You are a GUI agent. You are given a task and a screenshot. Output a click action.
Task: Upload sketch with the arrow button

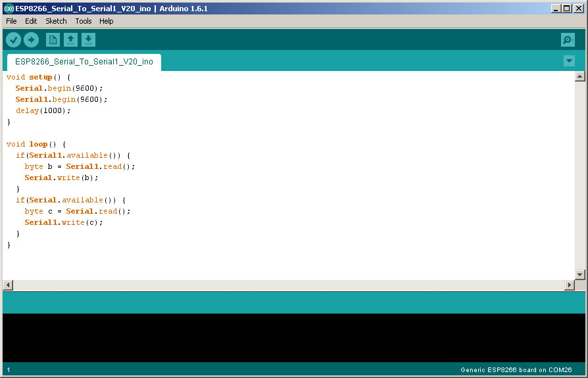[x=31, y=39]
